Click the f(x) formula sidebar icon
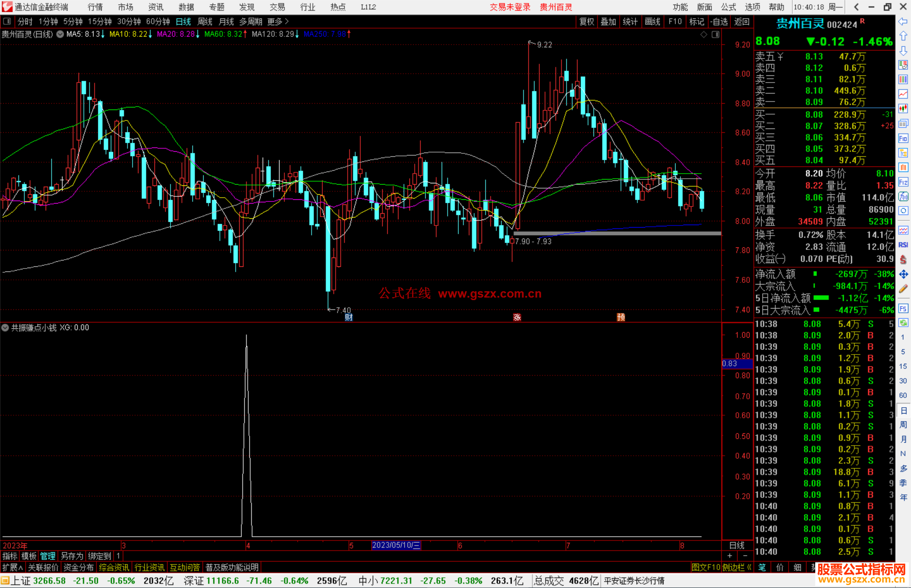911x588 pixels. click(x=903, y=196)
